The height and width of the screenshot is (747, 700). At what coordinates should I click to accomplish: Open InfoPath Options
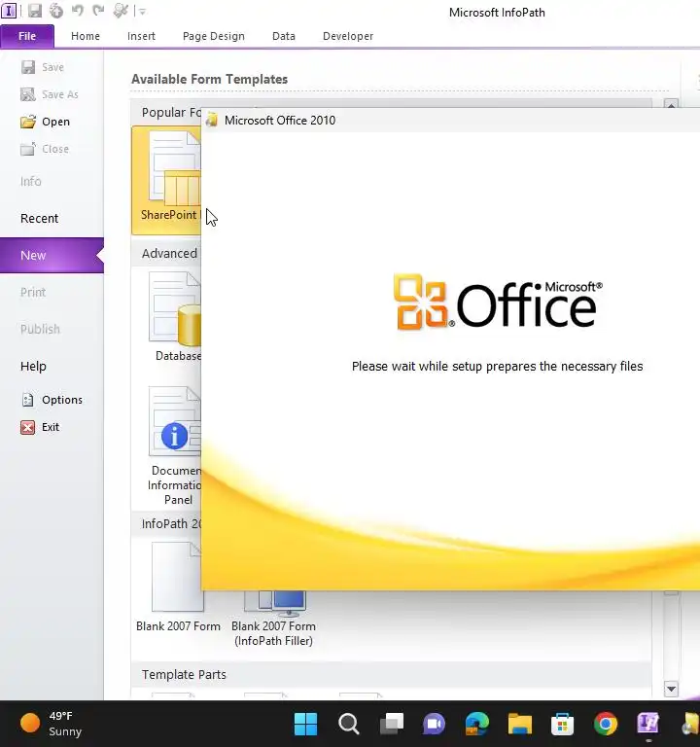point(52,400)
